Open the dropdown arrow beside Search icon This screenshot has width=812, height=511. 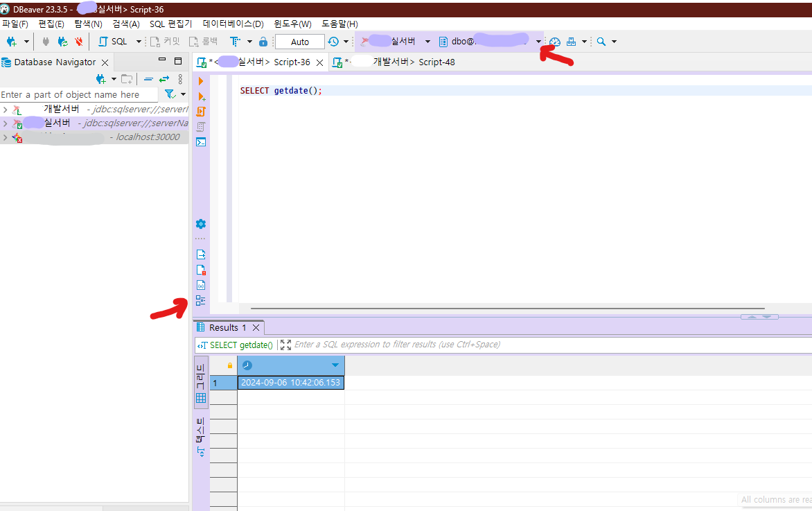[x=614, y=42]
